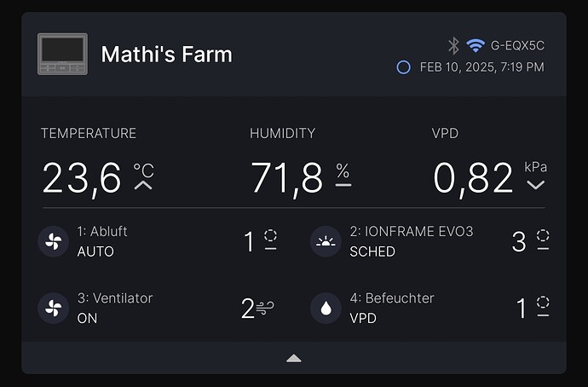Viewport: 588px width, 387px height.
Task: Click the Abluft fan icon
Action: coord(53,241)
